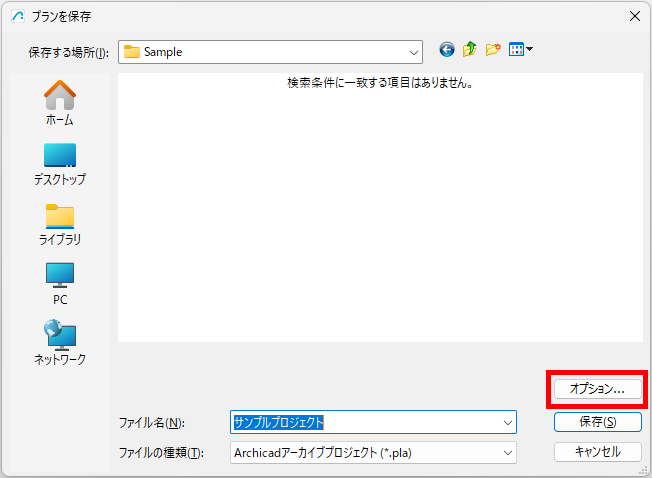Click the blue Back arrow icon
652x478 pixels.
[447, 50]
